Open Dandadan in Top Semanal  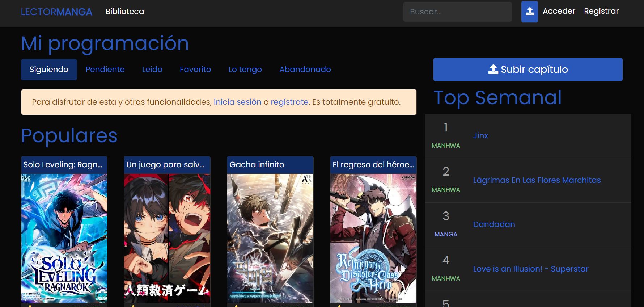494,224
